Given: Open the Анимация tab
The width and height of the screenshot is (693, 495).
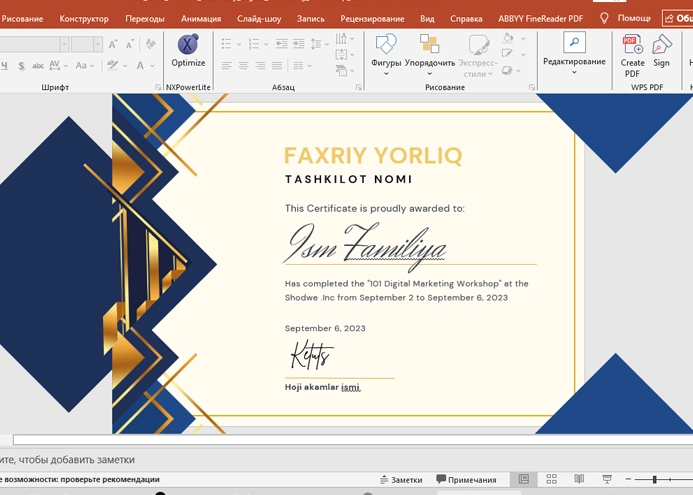Looking at the screenshot, I should pos(201,19).
